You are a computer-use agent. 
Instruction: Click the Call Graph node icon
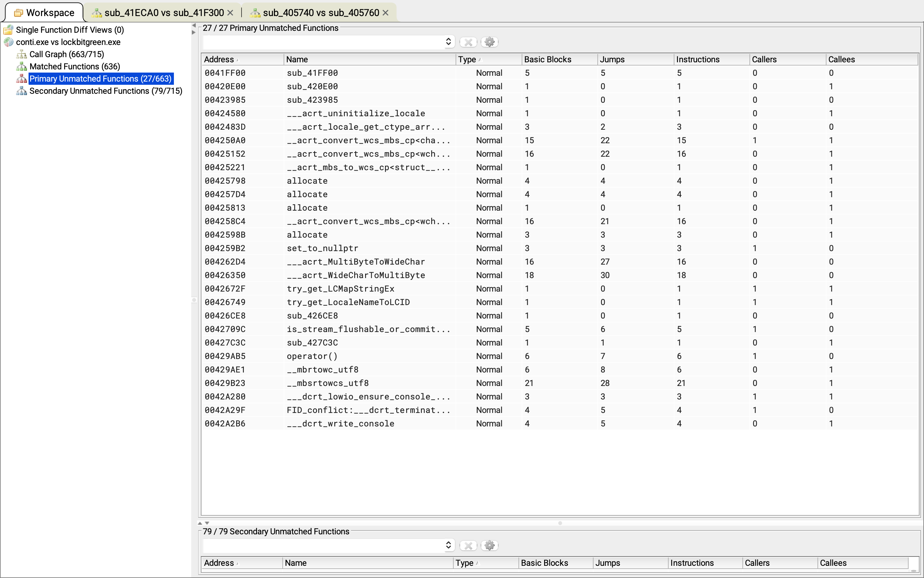coord(22,54)
